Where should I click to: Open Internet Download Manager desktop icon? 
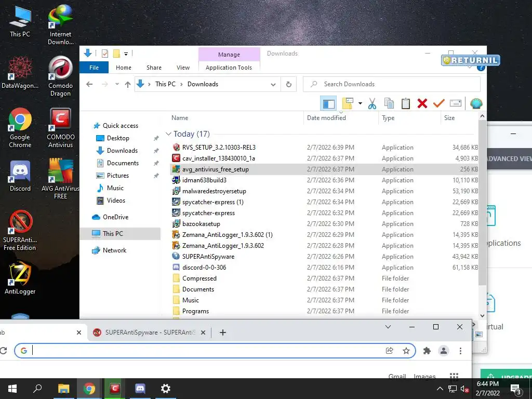[60, 25]
